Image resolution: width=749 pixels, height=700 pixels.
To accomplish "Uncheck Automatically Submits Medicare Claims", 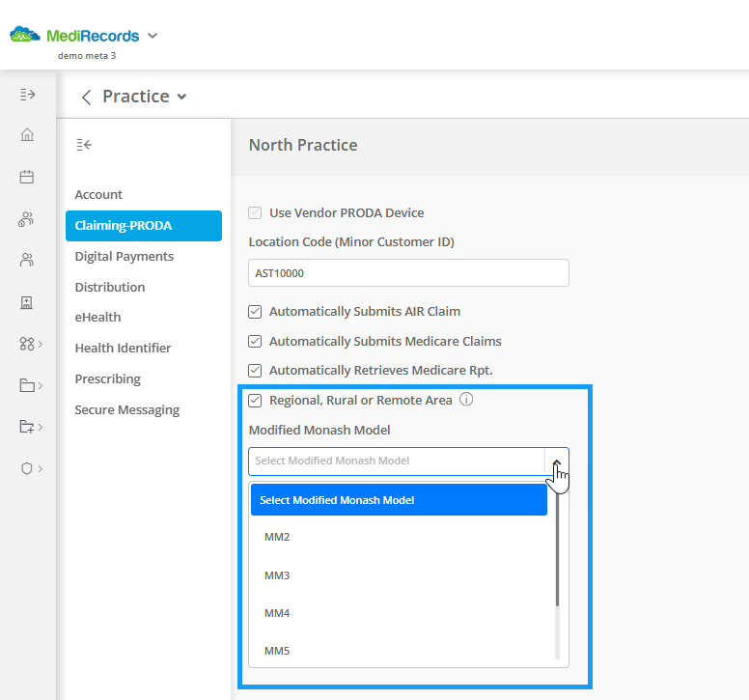I will [255, 341].
